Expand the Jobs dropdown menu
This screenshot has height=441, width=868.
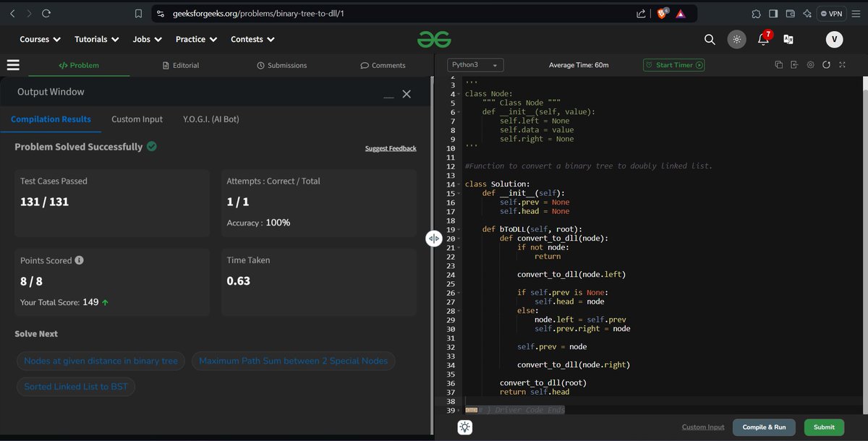click(147, 40)
